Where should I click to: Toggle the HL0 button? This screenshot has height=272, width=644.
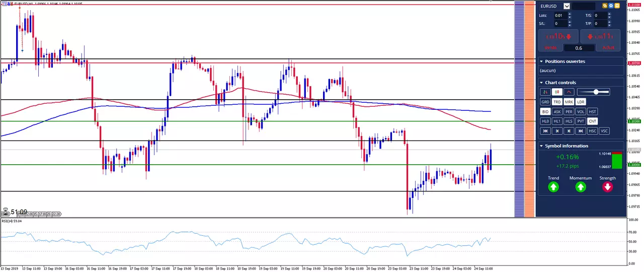coord(545,121)
